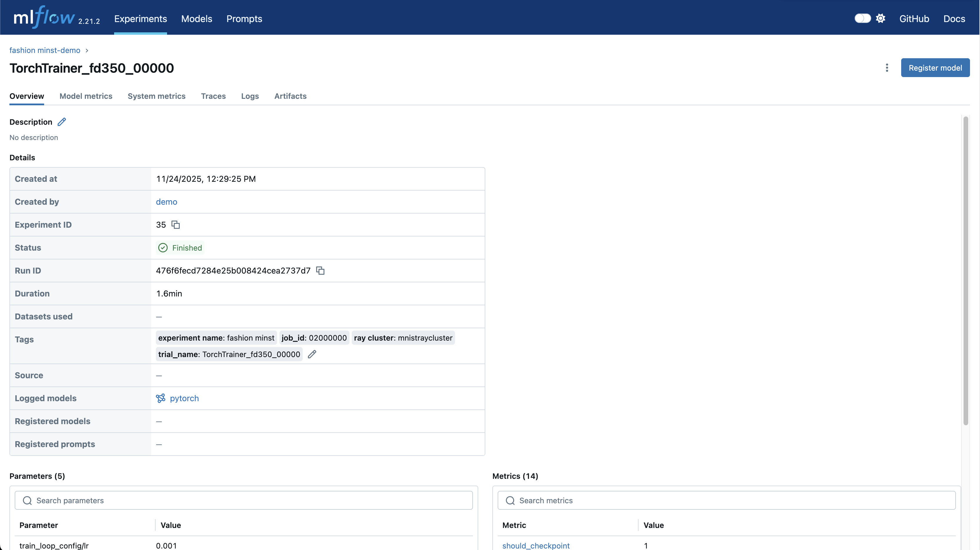The image size is (980, 550).
Task: Click the Register model button
Action: coord(935,68)
